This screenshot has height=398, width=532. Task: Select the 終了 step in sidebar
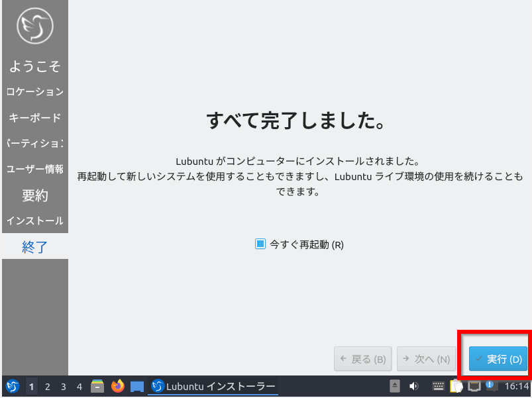pyautogui.click(x=35, y=246)
